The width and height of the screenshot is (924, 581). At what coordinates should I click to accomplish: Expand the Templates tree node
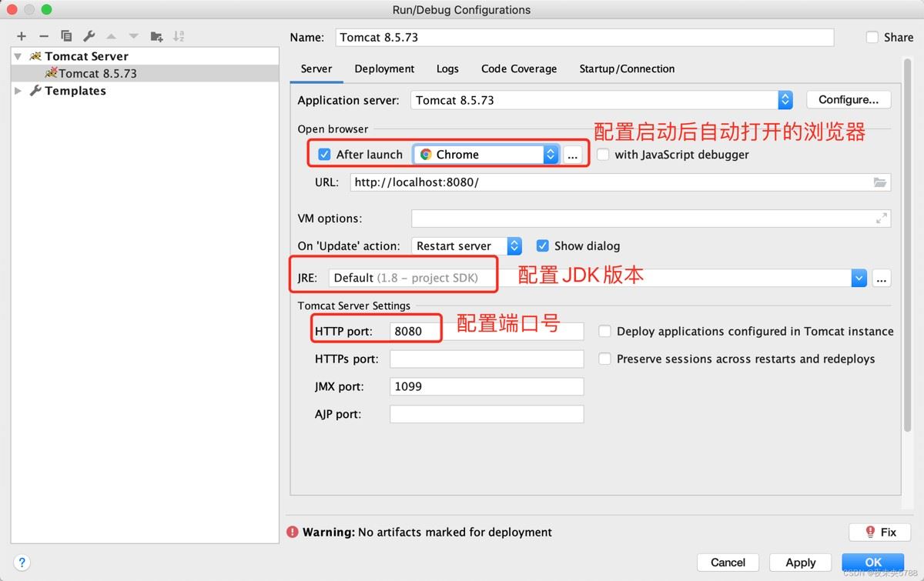(x=18, y=91)
